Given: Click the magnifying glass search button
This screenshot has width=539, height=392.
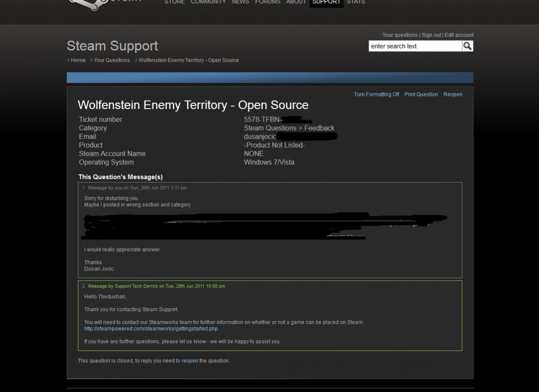Looking at the screenshot, I should 467,46.
